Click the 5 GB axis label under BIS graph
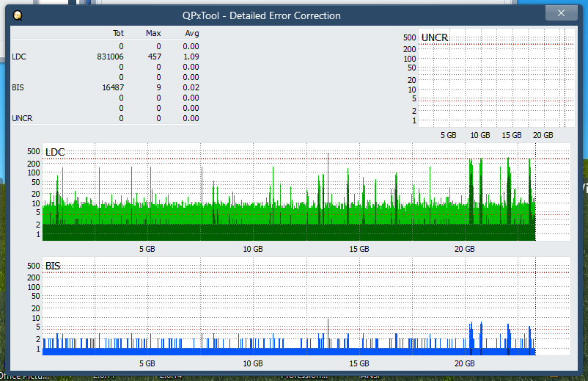Screen dimensions: 588x381 tap(147, 363)
